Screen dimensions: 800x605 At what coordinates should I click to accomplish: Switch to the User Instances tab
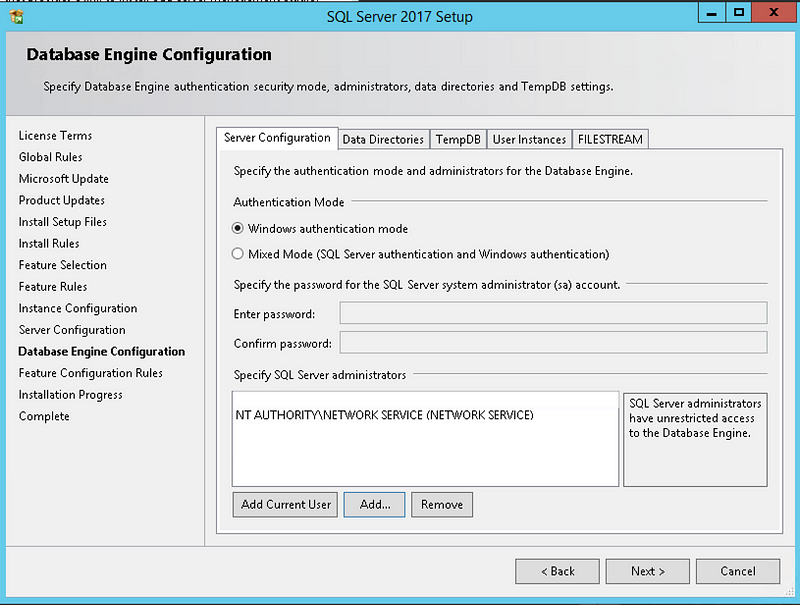529,139
